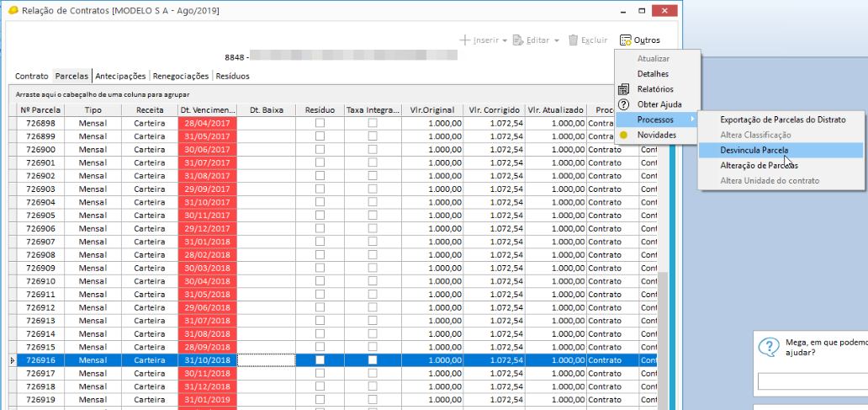Click the Relatórios calculator icon in menu
This screenshot has width=868, height=410.
pyautogui.click(x=623, y=89)
